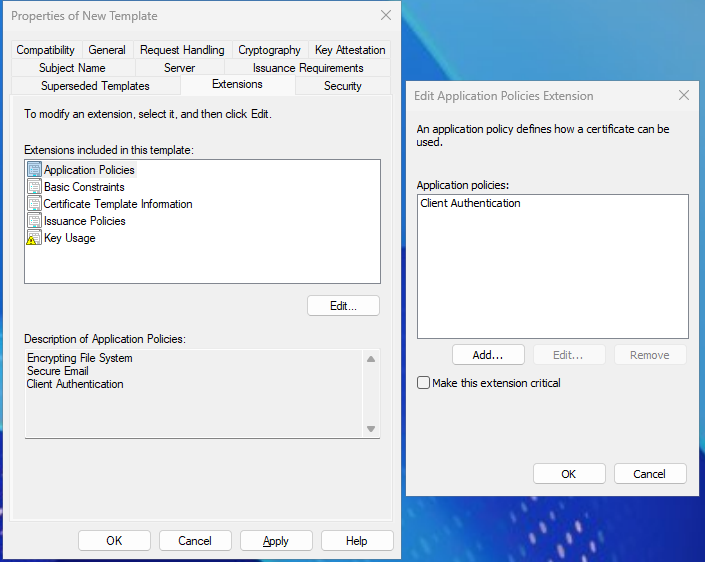Viewport: 705px width, 562px height.
Task: Click the Certificate Template Information icon
Action: (35, 204)
